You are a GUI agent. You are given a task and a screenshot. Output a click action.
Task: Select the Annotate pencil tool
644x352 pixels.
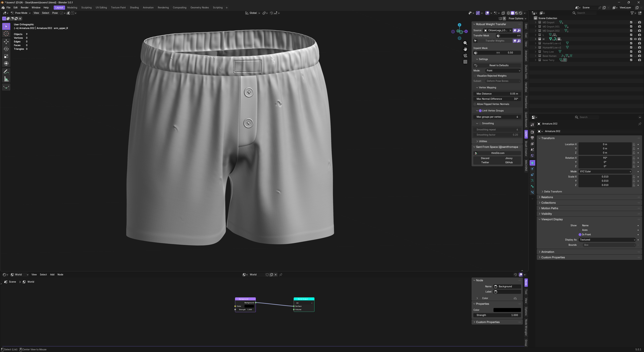6,72
